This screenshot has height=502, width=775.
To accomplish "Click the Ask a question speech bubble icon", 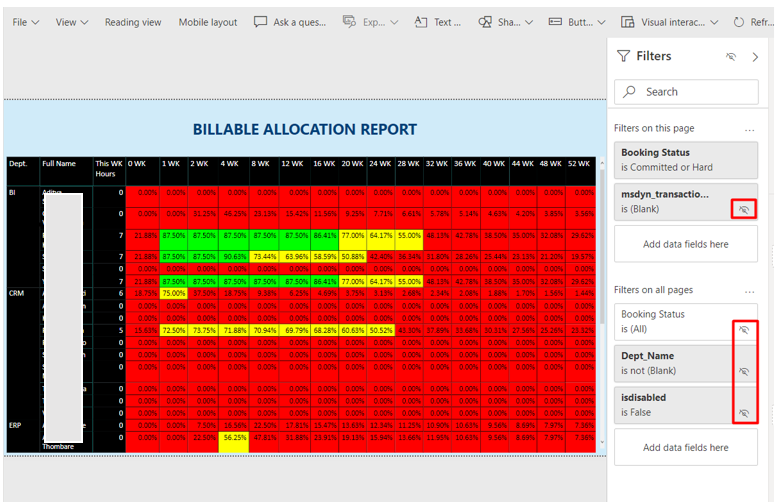I will pos(260,22).
